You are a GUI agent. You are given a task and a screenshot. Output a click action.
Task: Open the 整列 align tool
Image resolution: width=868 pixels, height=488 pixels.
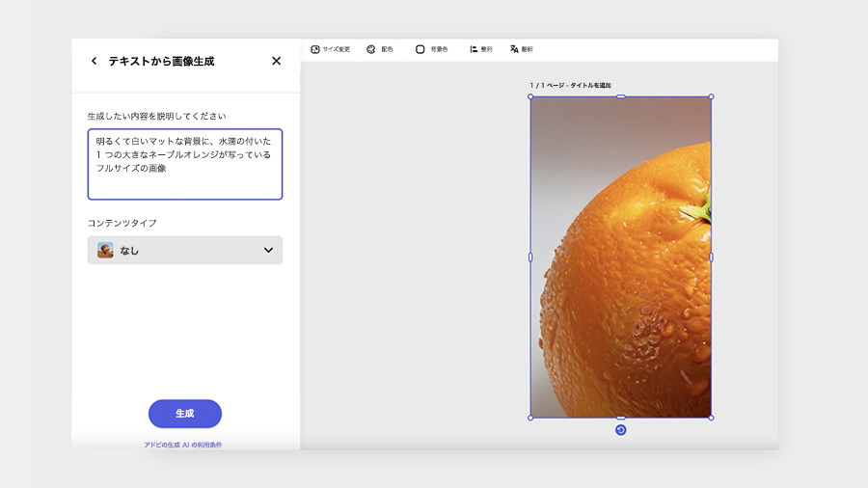point(480,49)
